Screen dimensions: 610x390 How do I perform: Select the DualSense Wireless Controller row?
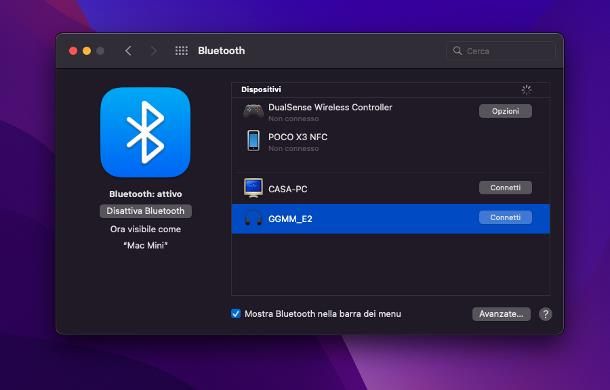(x=391, y=112)
